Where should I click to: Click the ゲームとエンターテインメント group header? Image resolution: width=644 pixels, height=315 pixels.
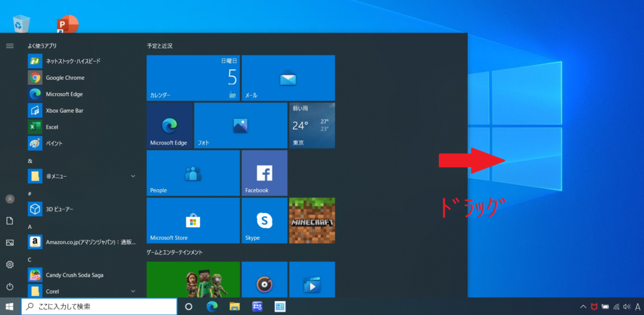[175, 252]
